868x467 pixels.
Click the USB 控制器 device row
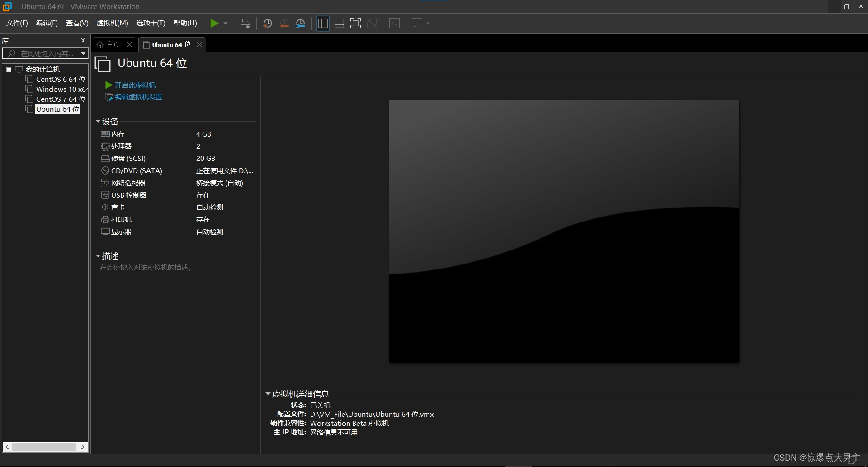177,195
